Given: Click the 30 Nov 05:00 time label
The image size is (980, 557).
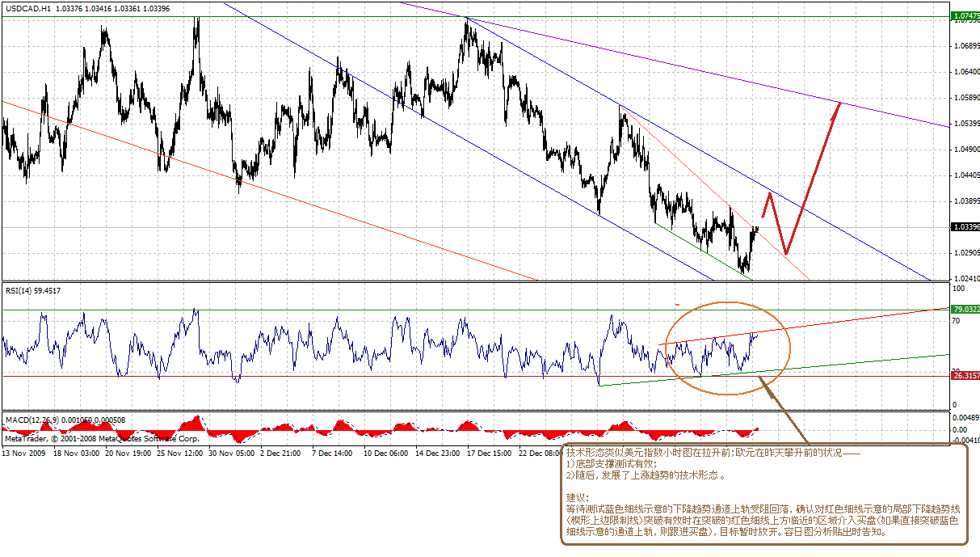Looking at the screenshot, I should pos(233,454).
